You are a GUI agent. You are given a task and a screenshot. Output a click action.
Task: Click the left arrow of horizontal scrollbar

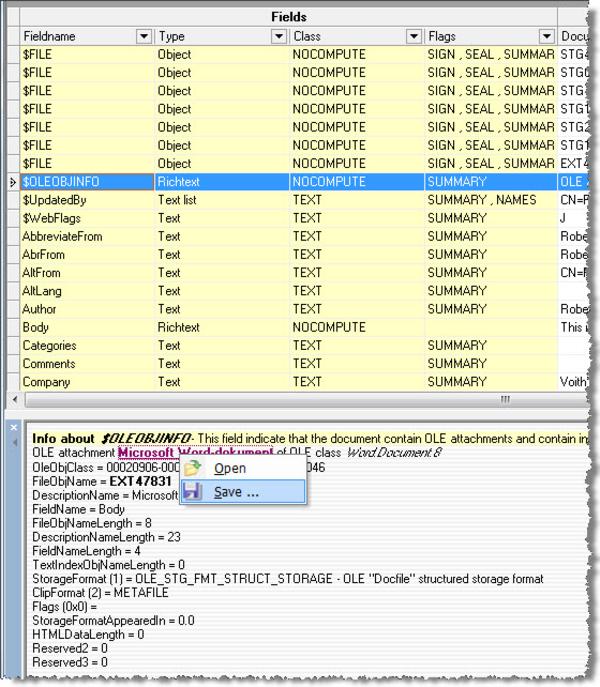(15, 399)
